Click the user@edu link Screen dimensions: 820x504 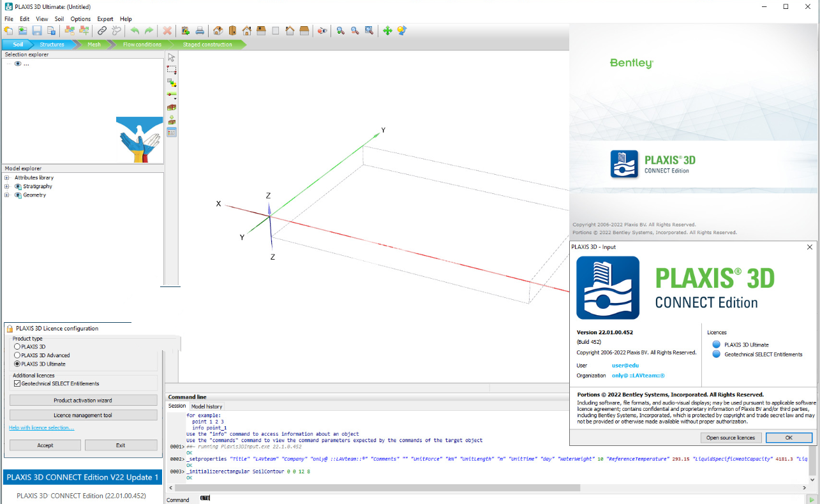(x=625, y=366)
